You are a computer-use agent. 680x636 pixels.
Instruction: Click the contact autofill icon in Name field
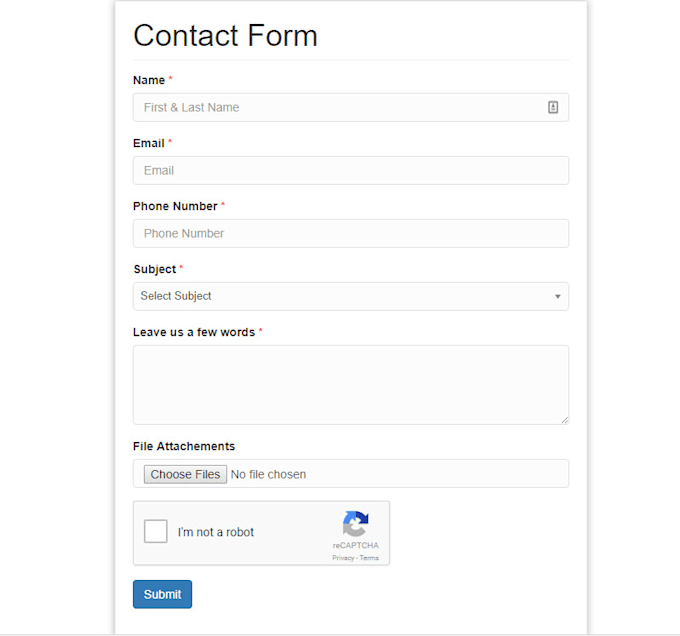[x=553, y=107]
